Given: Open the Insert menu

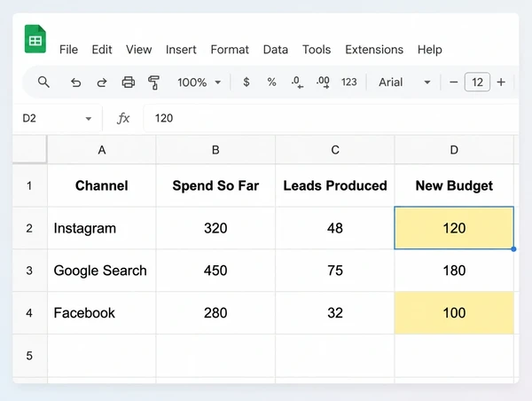Looking at the screenshot, I should [x=181, y=50].
